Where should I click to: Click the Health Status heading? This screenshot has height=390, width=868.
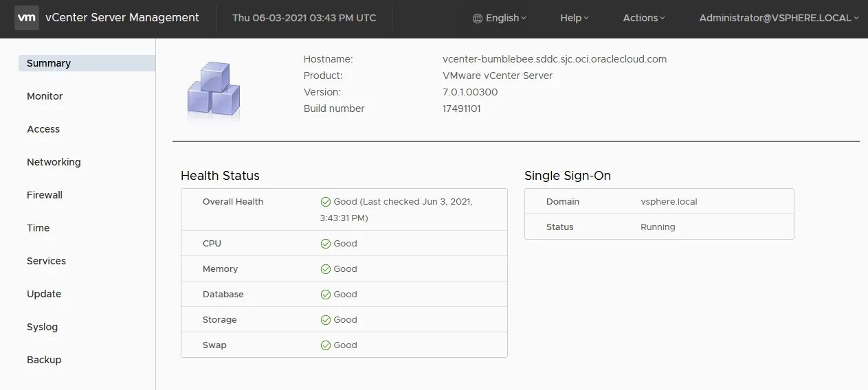tap(220, 176)
